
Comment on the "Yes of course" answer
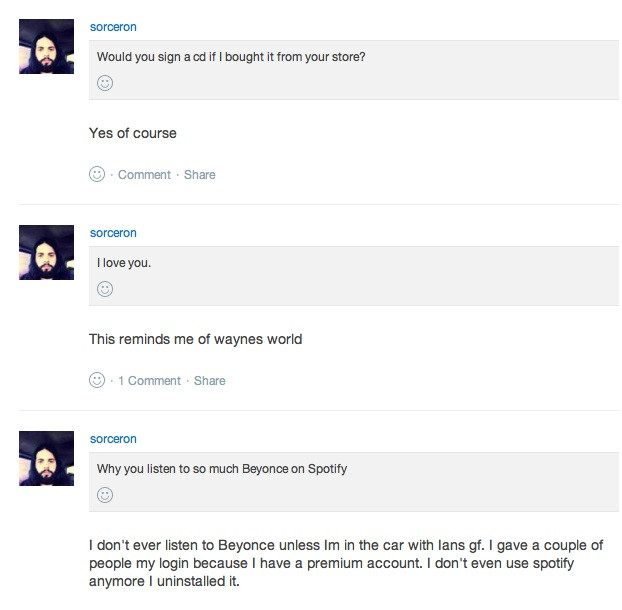click(x=144, y=175)
